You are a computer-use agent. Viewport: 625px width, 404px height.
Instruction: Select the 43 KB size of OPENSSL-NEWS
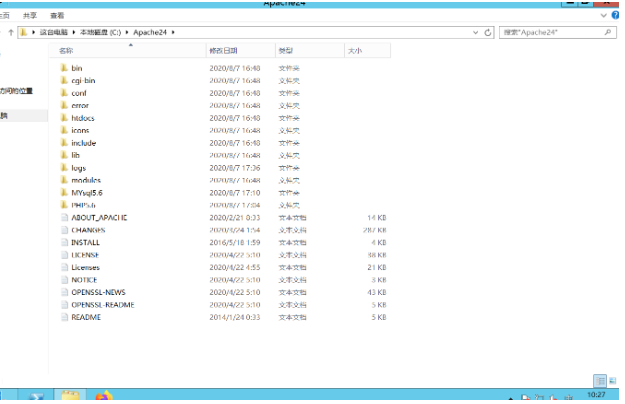pyautogui.click(x=377, y=292)
